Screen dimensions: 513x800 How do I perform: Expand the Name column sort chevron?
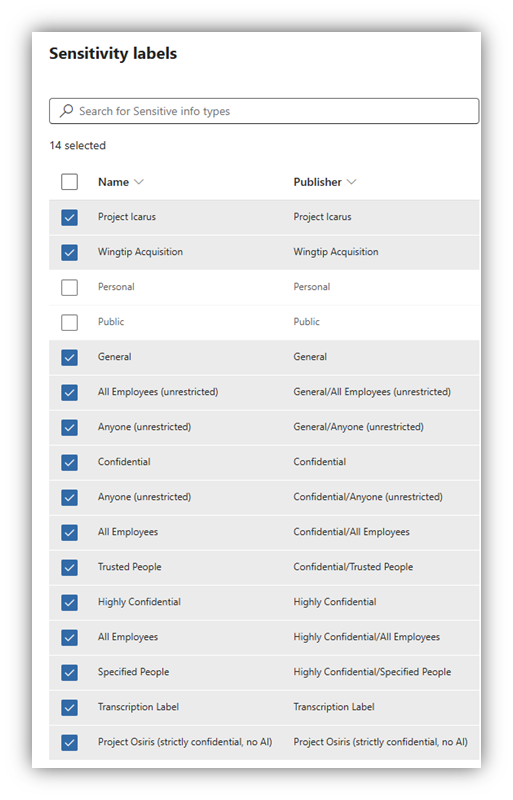click(138, 182)
